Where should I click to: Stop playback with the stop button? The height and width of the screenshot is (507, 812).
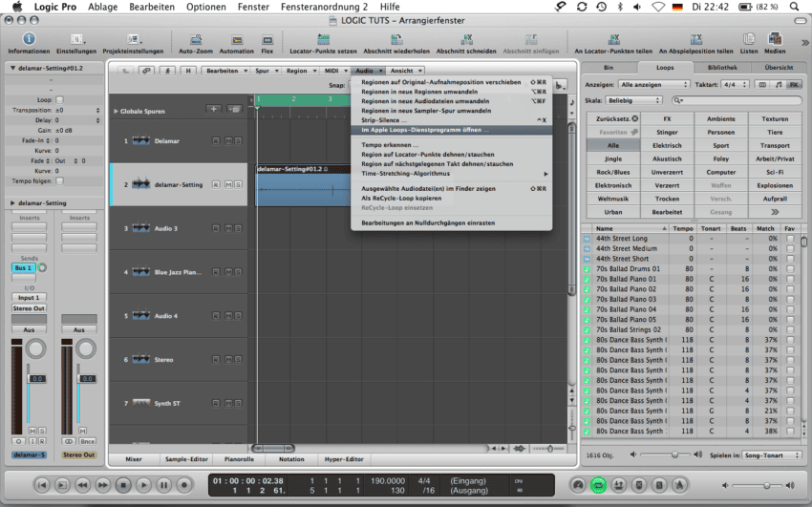[x=123, y=485]
